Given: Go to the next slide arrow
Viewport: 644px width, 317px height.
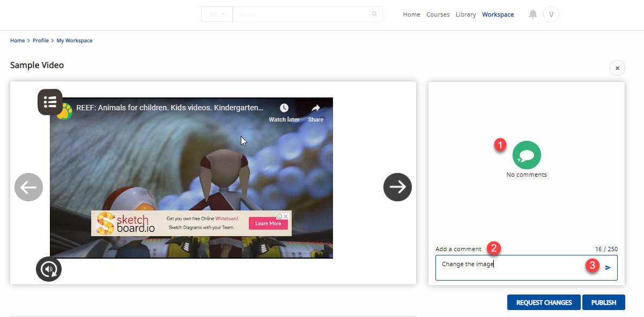Looking at the screenshot, I should point(397,187).
